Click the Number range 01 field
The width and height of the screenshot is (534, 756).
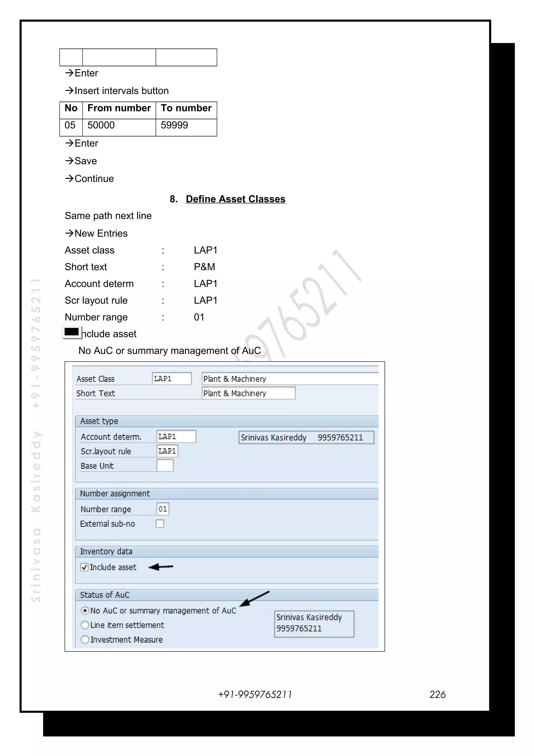(x=162, y=509)
